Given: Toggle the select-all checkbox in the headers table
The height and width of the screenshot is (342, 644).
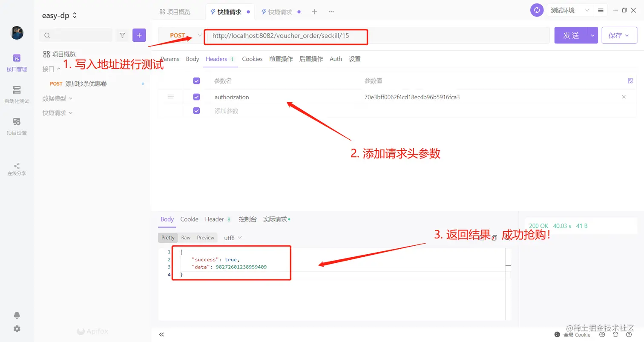Looking at the screenshot, I should pyautogui.click(x=196, y=80).
